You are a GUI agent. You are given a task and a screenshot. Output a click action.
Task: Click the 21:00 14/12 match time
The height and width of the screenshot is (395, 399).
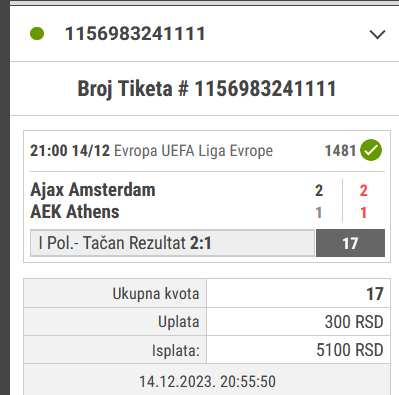click(x=70, y=151)
